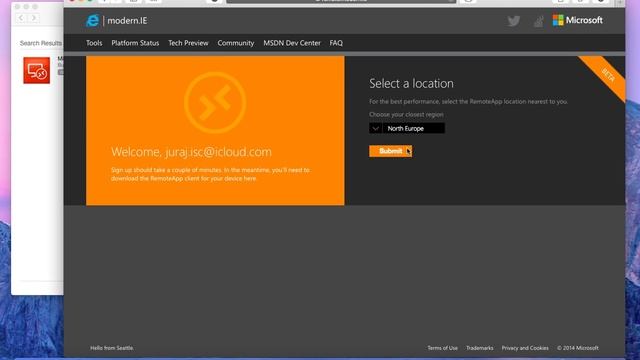
Task: Click the Remote Desktop app icon in background window
Action: pyautogui.click(x=37, y=70)
